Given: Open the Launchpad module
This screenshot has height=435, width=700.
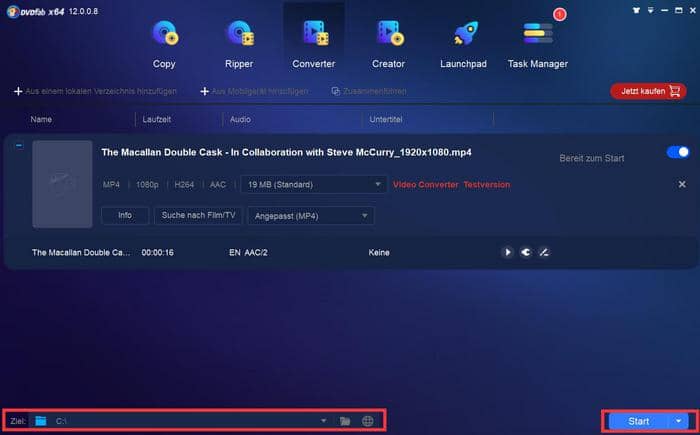Looking at the screenshot, I should point(463,43).
